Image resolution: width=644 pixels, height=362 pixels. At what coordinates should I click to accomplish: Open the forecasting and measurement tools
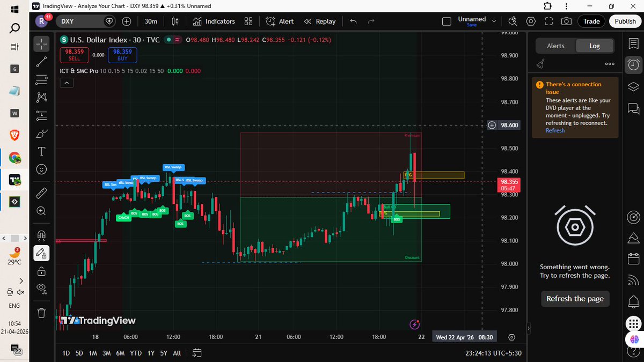pyautogui.click(x=42, y=115)
